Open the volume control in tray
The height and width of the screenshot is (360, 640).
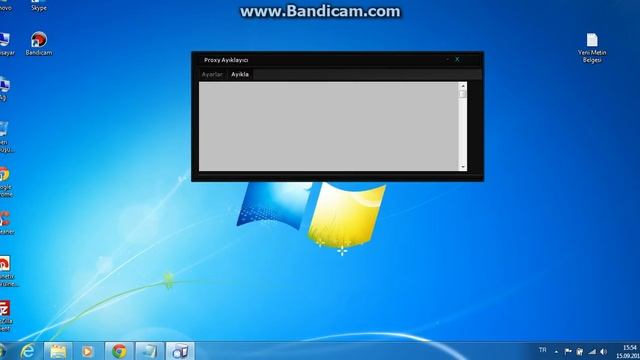[x=604, y=351]
